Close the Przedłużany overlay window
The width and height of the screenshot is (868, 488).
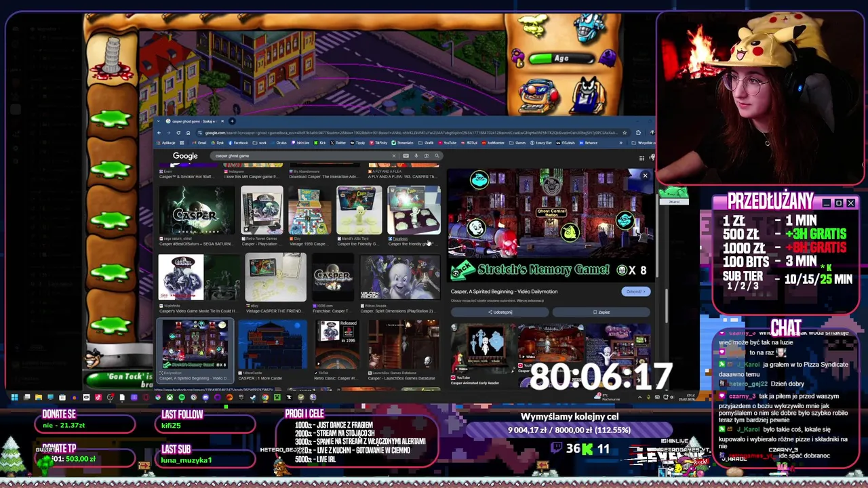(850, 203)
